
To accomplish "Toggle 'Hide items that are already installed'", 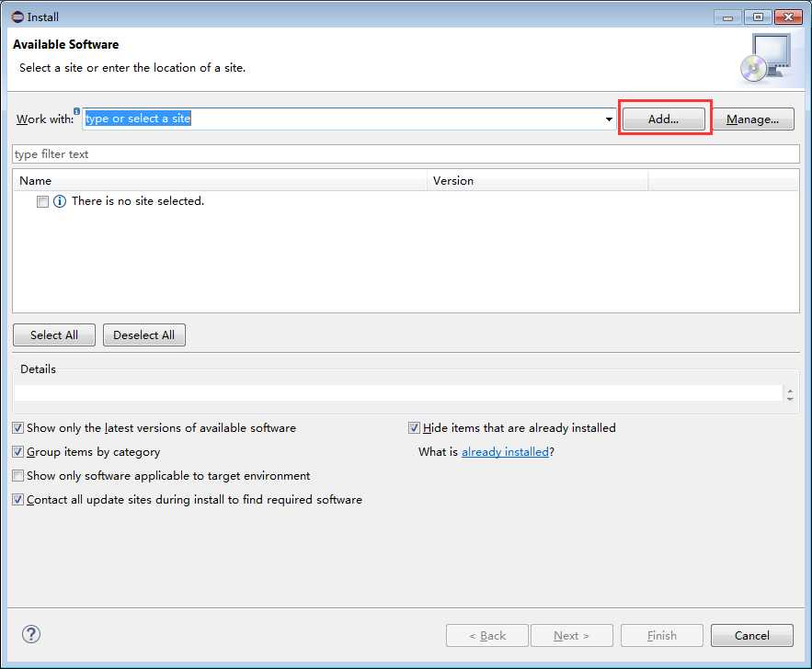I will (x=415, y=428).
